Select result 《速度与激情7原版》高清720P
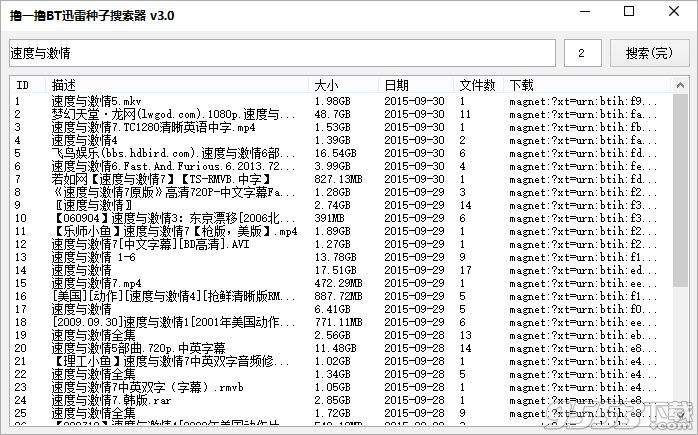Screen dimensions: 698x435 (x=173, y=192)
